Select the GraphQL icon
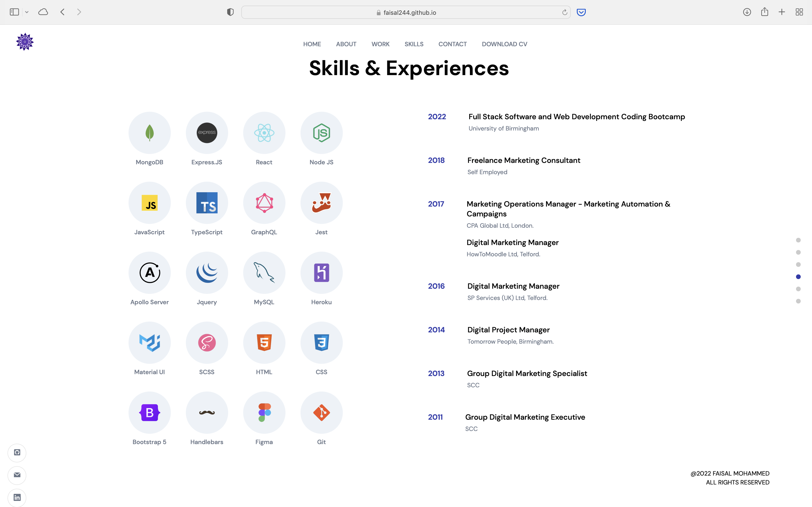Screen dimensions: 812x507 coord(264,203)
